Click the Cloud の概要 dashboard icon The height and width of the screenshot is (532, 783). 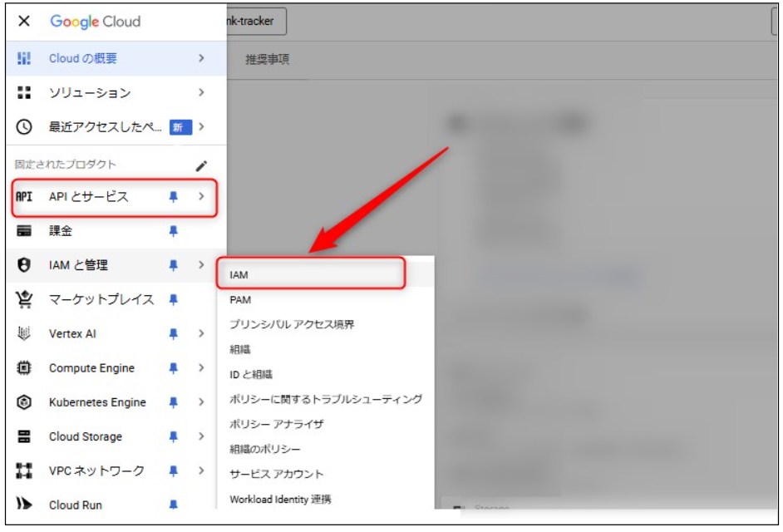click(x=23, y=58)
